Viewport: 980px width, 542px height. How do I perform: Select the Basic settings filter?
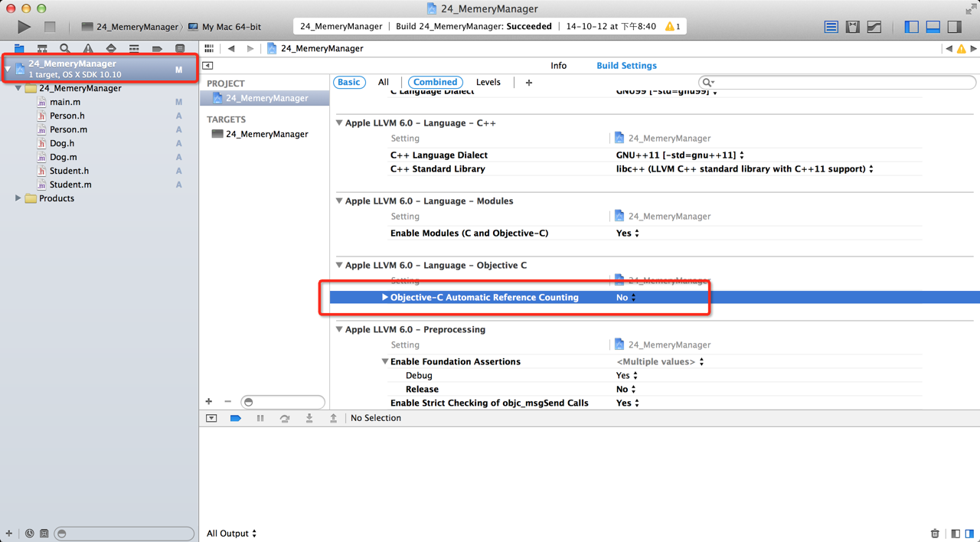pos(349,82)
